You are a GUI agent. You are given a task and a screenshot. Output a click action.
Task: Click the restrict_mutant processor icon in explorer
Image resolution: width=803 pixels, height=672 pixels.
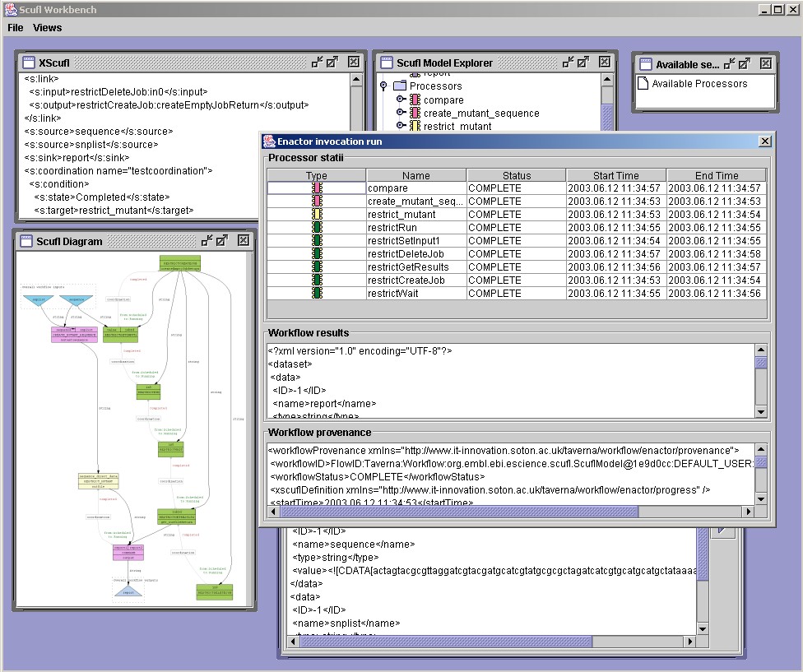tap(415, 126)
